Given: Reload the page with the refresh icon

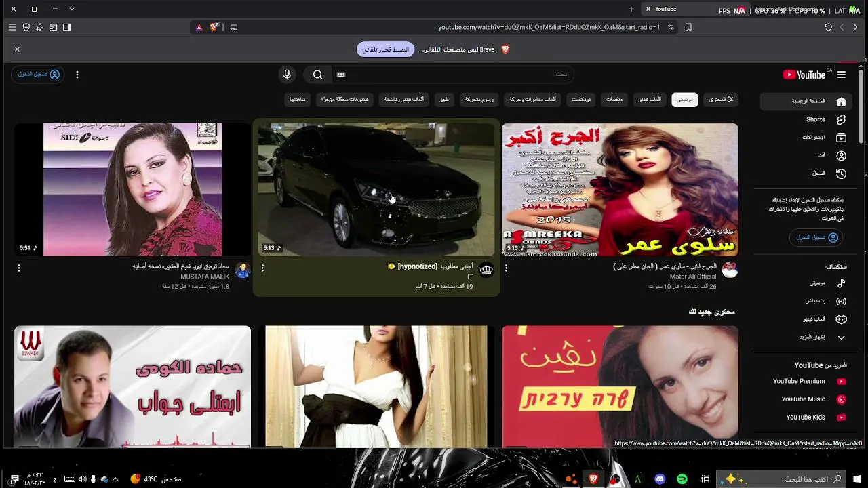Looking at the screenshot, I should [x=828, y=27].
